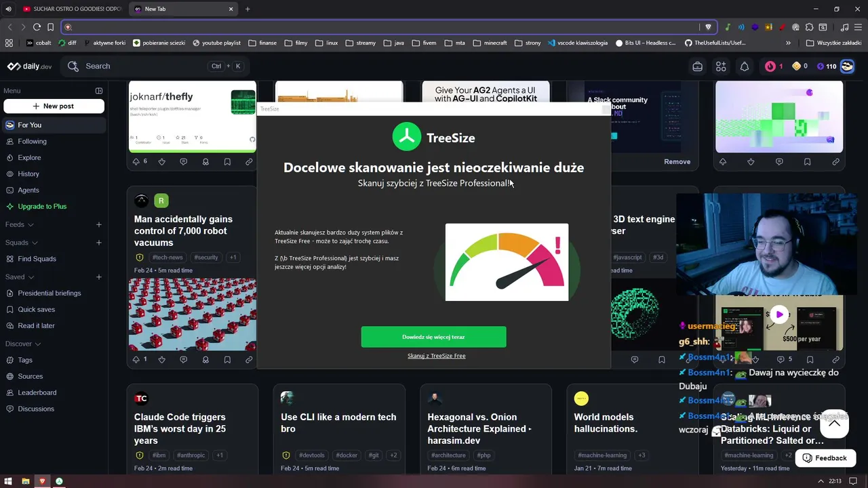
Task: Open File Explorer from the taskbar
Action: coord(25,481)
